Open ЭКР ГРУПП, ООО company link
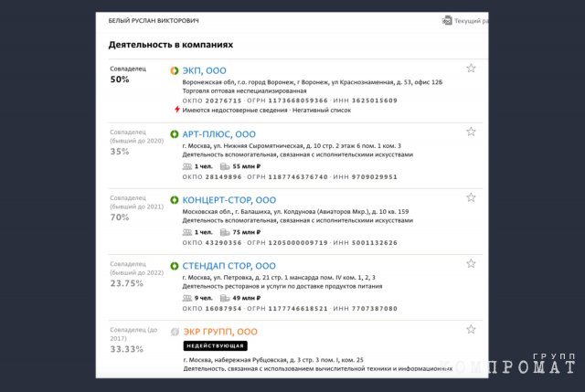The image size is (585, 392). click(220, 332)
